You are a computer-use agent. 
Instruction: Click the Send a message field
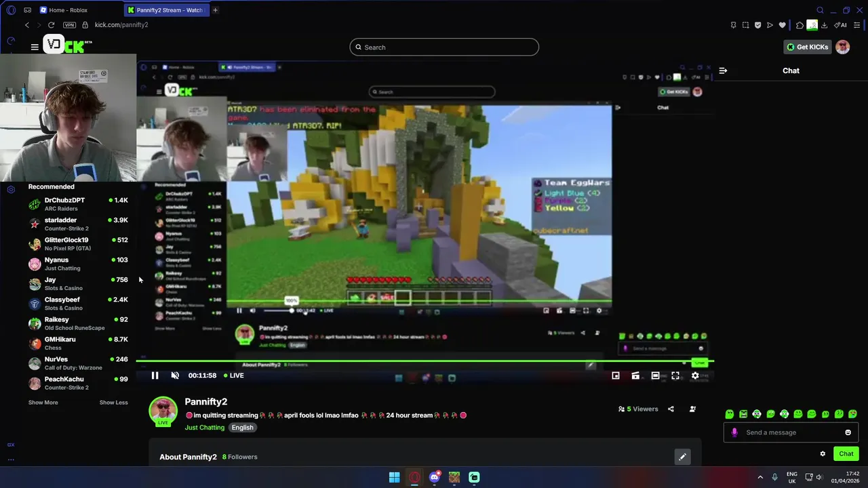[x=791, y=432]
